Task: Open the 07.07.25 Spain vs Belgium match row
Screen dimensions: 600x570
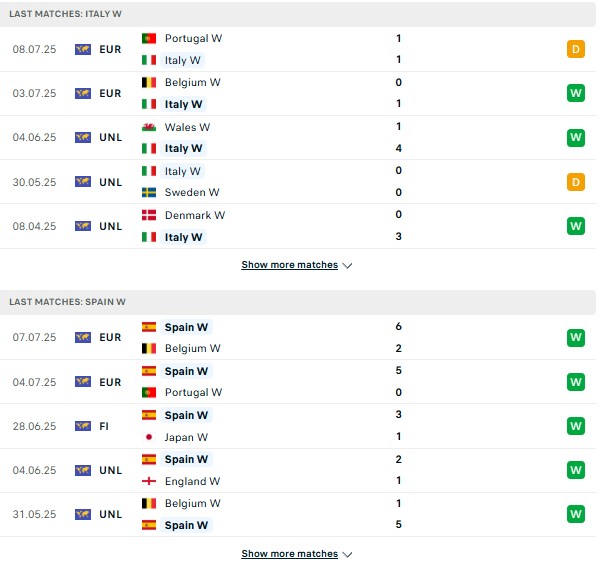Action: click(298, 337)
